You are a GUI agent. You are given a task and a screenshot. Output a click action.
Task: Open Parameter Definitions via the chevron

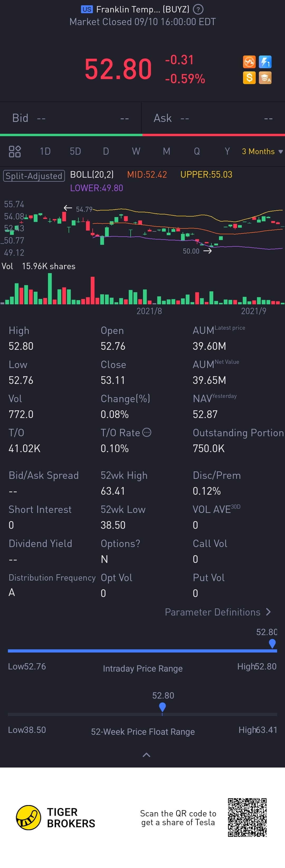point(268,612)
